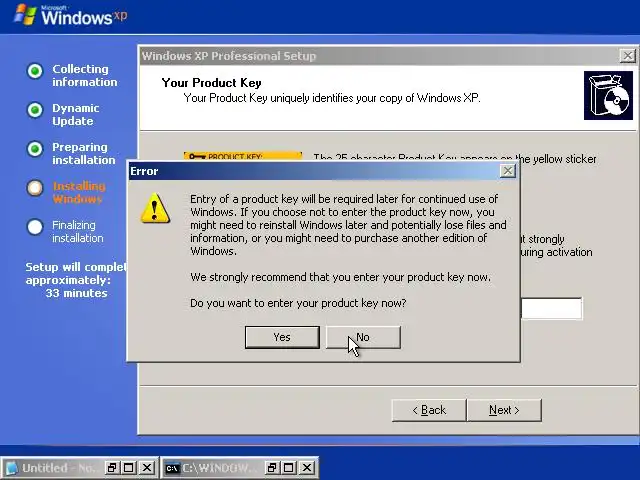
Task: Click 'Finalizing installation' label
Action: coord(78,231)
